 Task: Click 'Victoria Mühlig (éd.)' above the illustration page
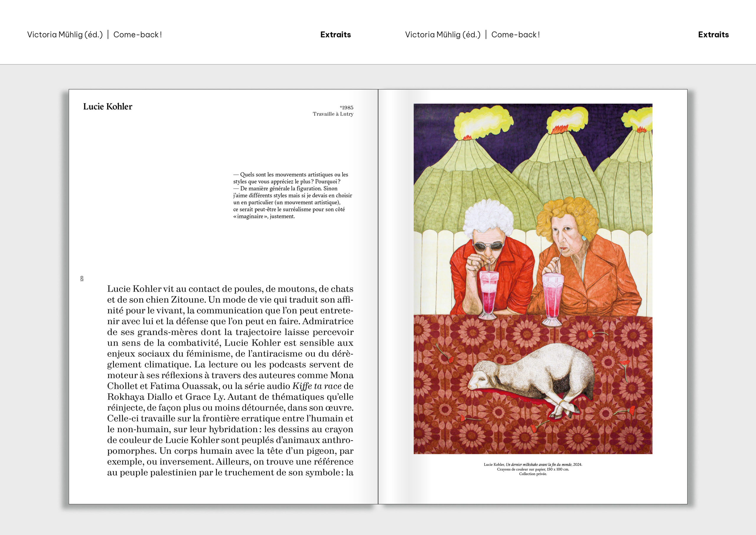coord(443,35)
